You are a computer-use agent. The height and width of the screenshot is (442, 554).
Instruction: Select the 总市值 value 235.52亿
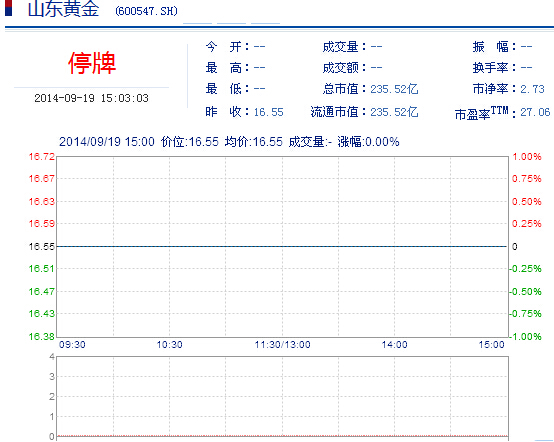394,89
